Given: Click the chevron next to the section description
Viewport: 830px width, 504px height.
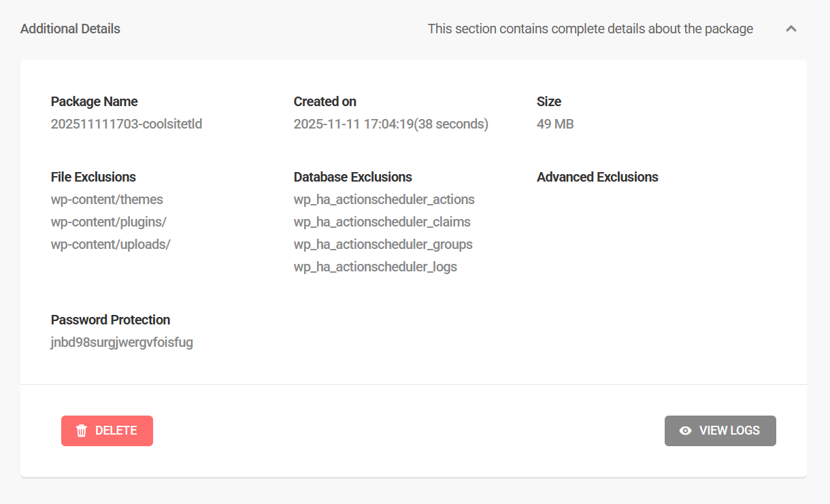Looking at the screenshot, I should [791, 29].
